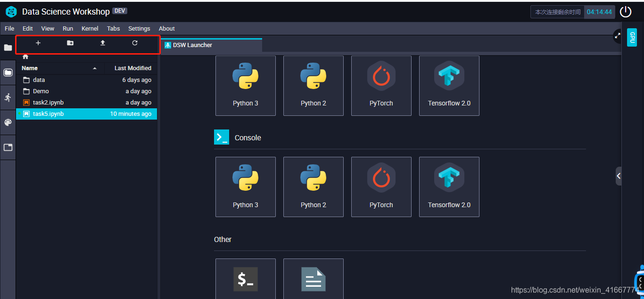The height and width of the screenshot is (299, 644).
Task: Open the commands palette sidebar tab
Action: pos(8,122)
